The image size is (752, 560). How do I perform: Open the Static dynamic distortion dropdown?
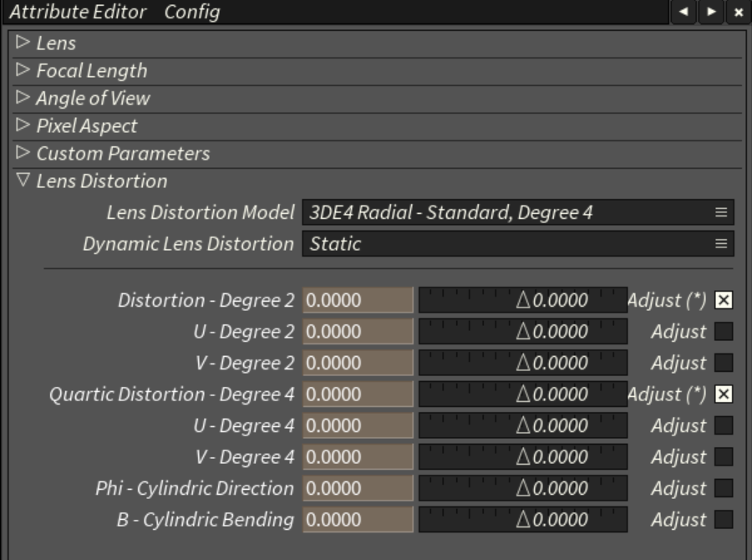tap(508, 244)
